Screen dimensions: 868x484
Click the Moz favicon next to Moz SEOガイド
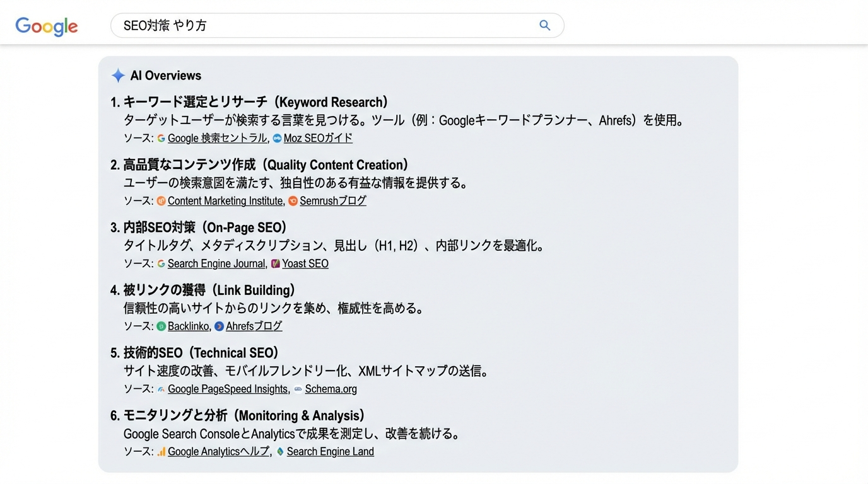coord(276,138)
